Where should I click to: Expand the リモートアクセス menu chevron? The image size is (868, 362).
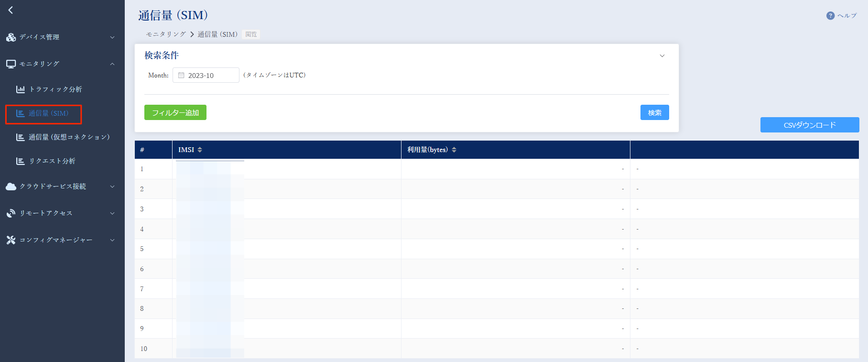[112, 213]
